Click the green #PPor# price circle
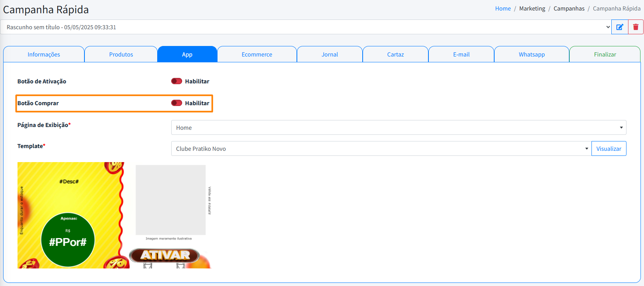 68,240
